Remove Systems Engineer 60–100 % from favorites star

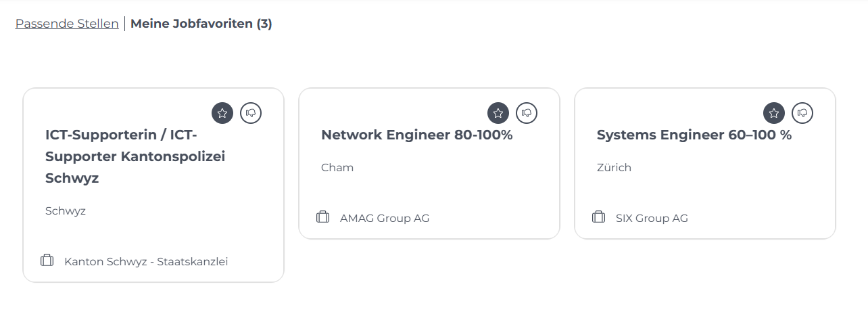click(x=774, y=113)
